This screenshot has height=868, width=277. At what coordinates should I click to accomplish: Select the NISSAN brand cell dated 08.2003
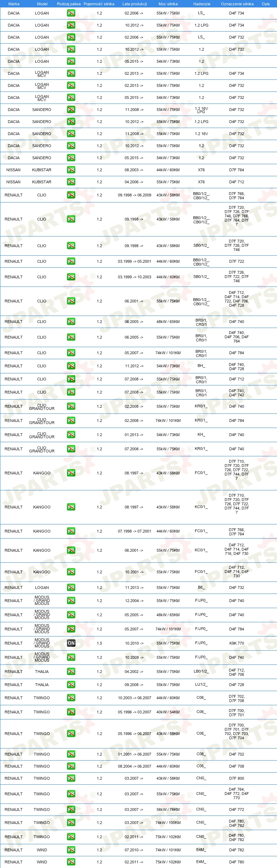[13, 169]
